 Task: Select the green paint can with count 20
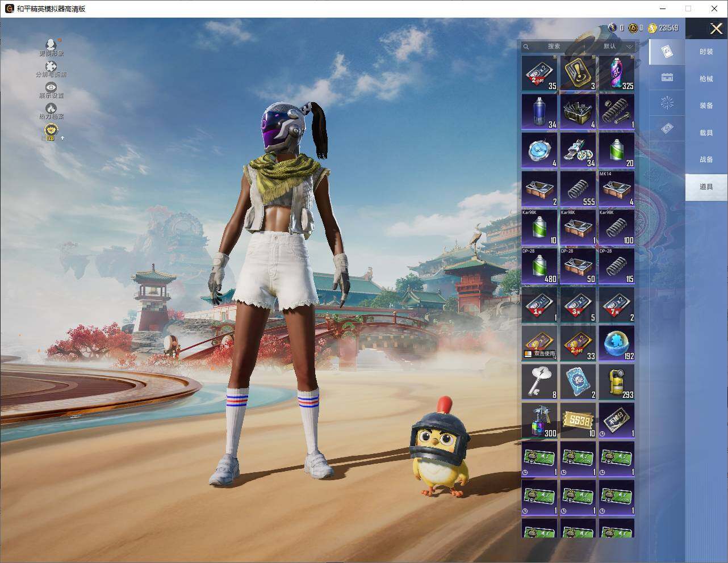(617, 150)
